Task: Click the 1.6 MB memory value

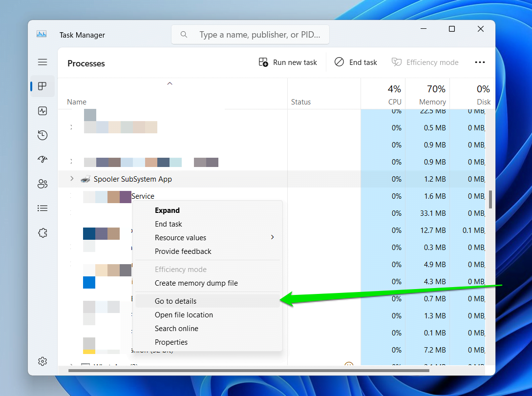Action: [435, 196]
